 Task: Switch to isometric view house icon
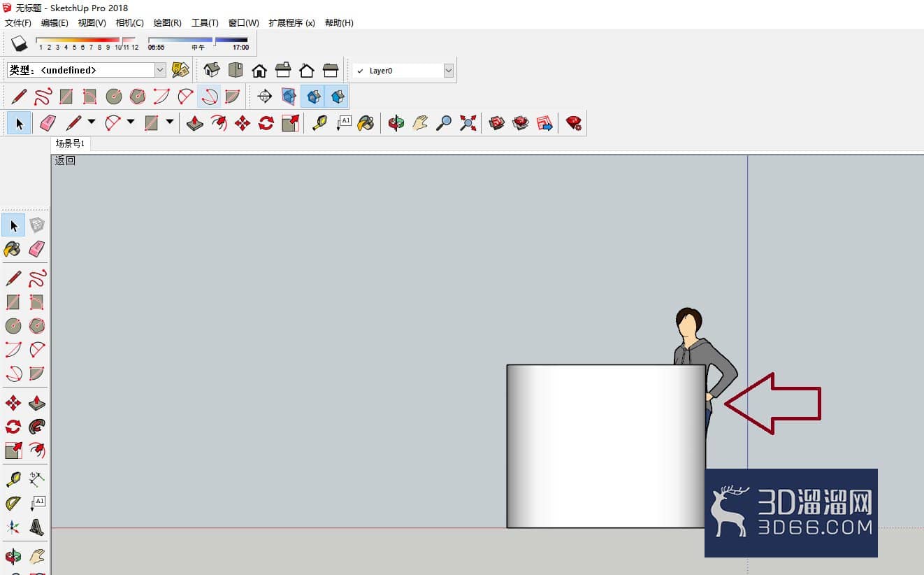point(212,70)
